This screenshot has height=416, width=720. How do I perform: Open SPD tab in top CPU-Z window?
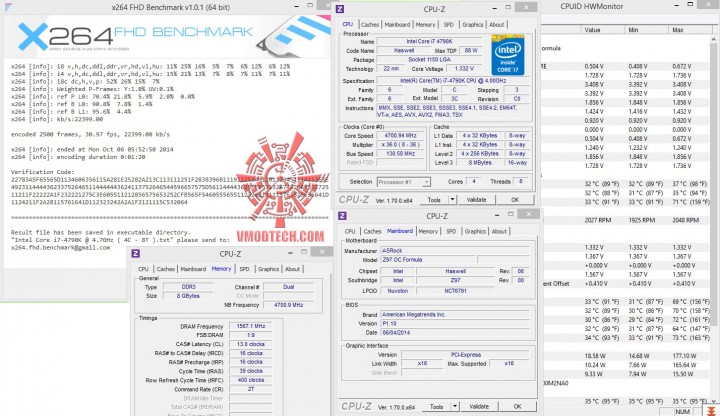coord(449,25)
